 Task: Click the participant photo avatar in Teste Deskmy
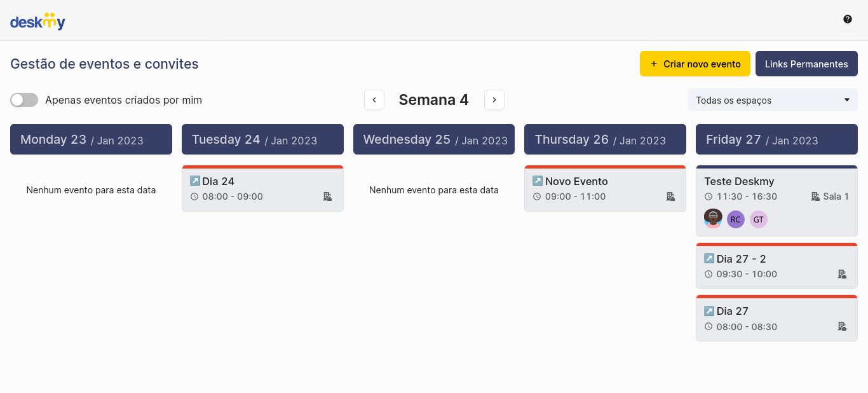point(713,219)
